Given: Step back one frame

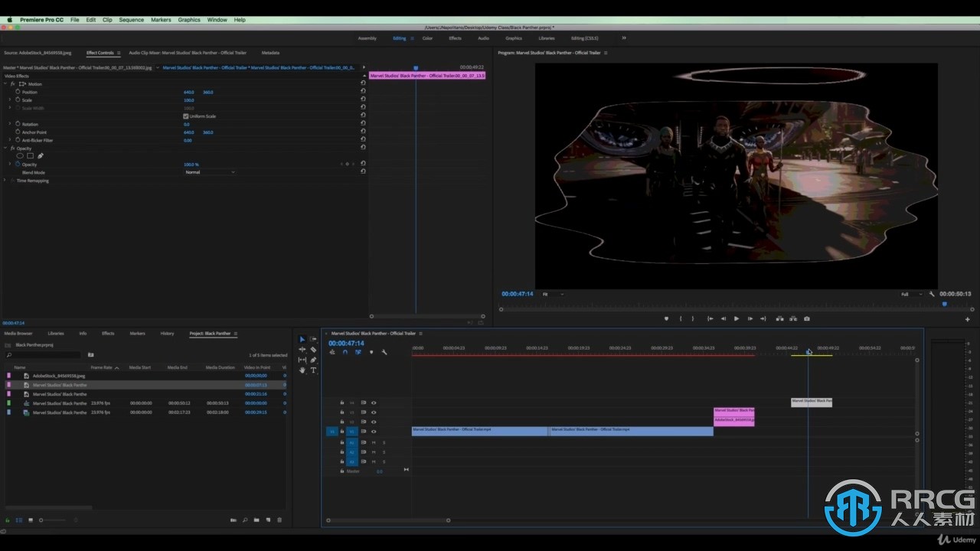Looking at the screenshot, I should 724,318.
